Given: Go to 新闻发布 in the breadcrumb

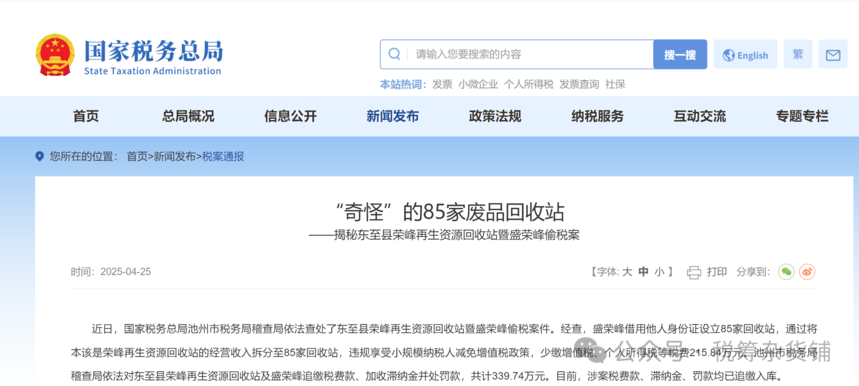Looking at the screenshot, I should coord(174,157).
